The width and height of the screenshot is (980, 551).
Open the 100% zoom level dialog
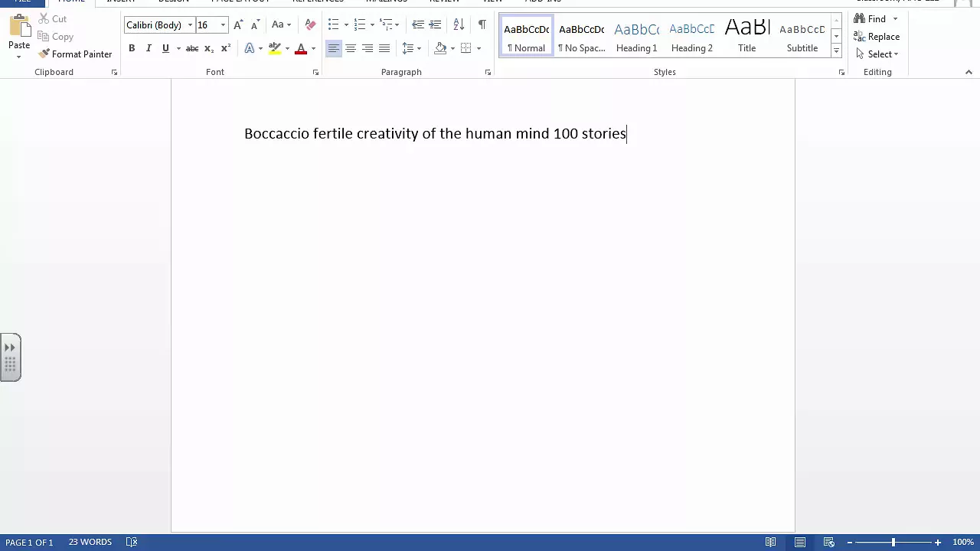coord(963,542)
